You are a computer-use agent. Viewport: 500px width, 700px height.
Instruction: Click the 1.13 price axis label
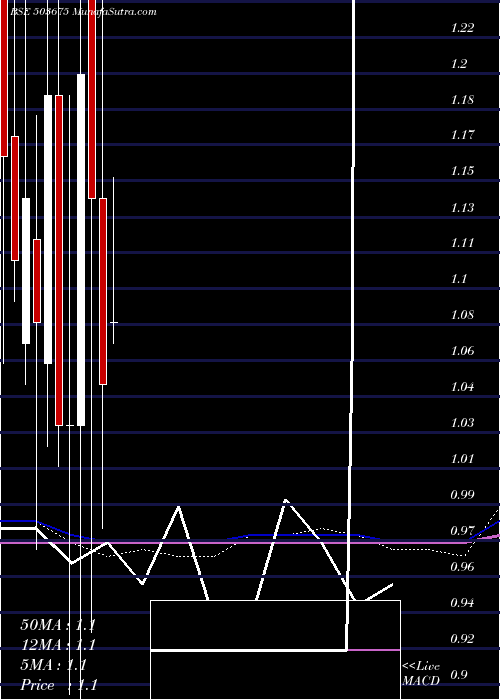(x=462, y=208)
